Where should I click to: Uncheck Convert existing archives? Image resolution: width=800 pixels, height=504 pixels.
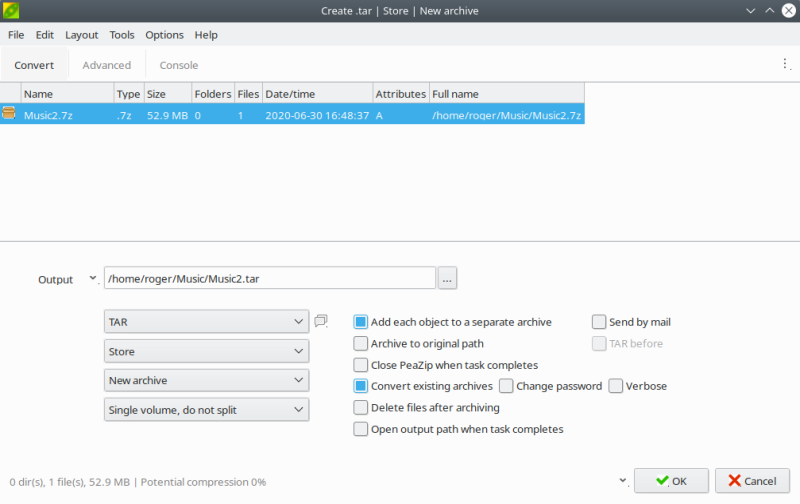(x=361, y=386)
